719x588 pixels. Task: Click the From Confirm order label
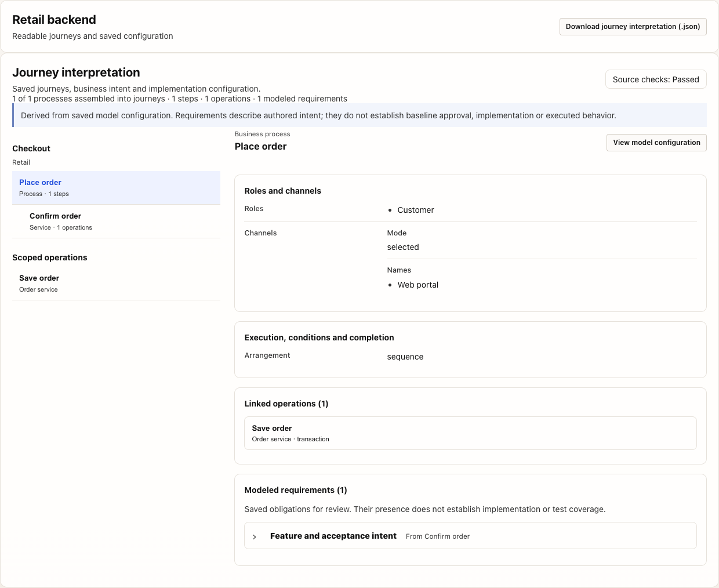[x=438, y=536]
